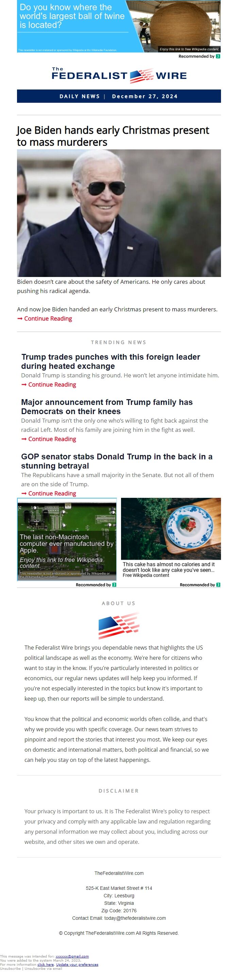Open the Trump trades punches headline
The height and width of the screenshot is (980, 238).
[x=111, y=361]
